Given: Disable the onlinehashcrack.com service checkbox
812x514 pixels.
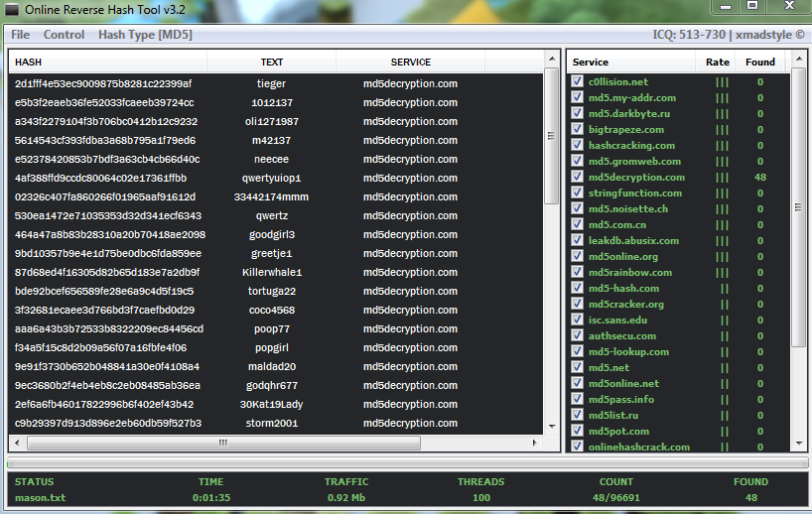Looking at the screenshot, I should (577, 448).
